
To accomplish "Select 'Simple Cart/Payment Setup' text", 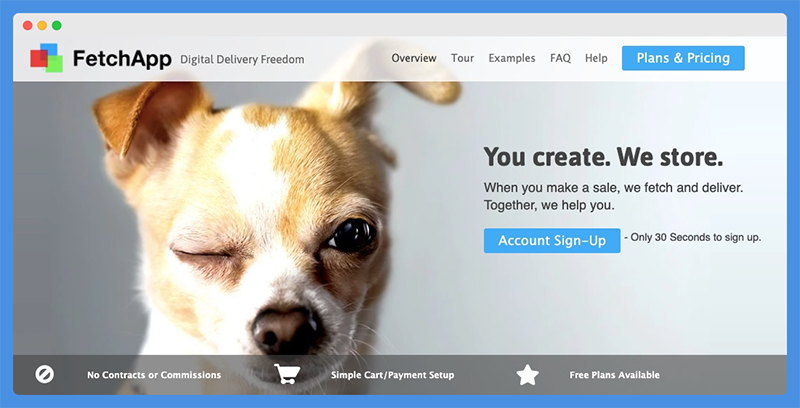I will [392, 375].
